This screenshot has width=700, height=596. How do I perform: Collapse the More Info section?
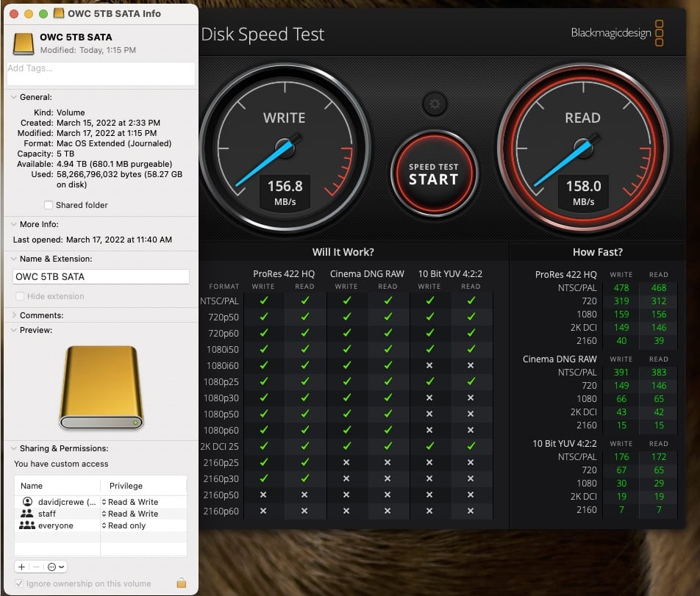point(13,224)
